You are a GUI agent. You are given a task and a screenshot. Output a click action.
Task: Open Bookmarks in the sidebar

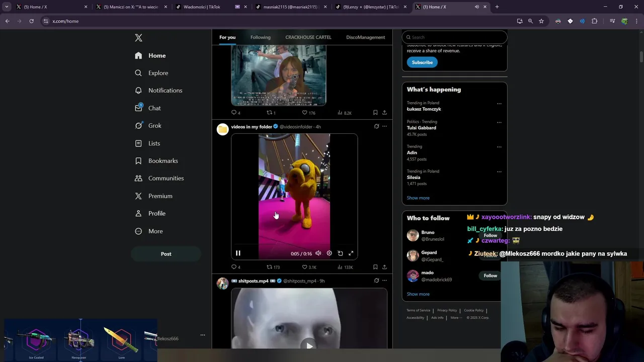click(x=156, y=161)
